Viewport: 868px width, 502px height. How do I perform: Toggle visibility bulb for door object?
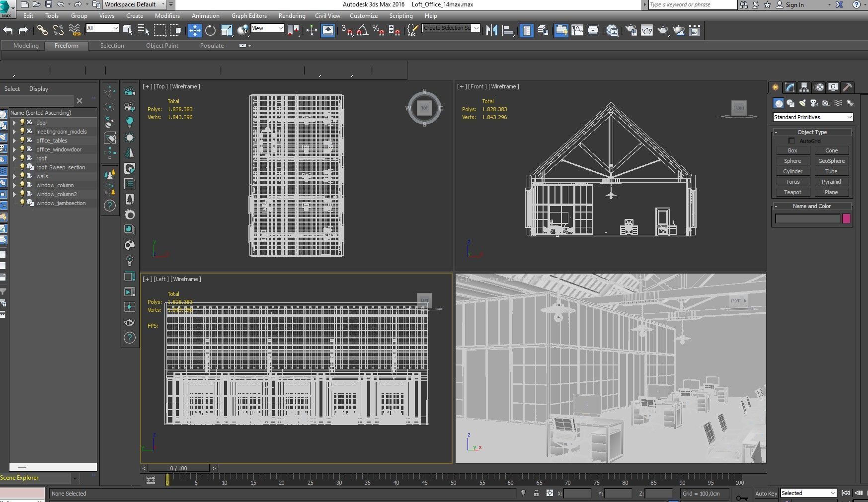[22, 122]
